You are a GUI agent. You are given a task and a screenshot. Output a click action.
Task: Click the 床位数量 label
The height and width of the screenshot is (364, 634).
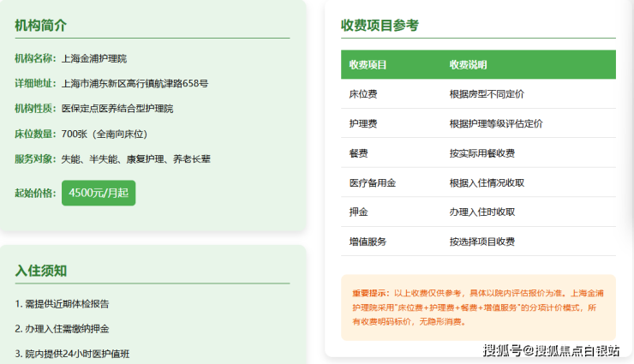point(35,134)
